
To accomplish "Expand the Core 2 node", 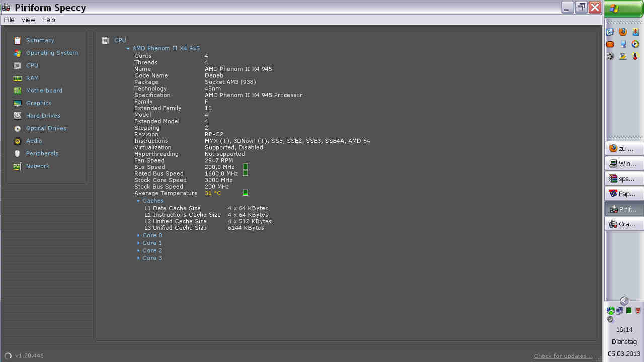I will click(x=138, y=250).
